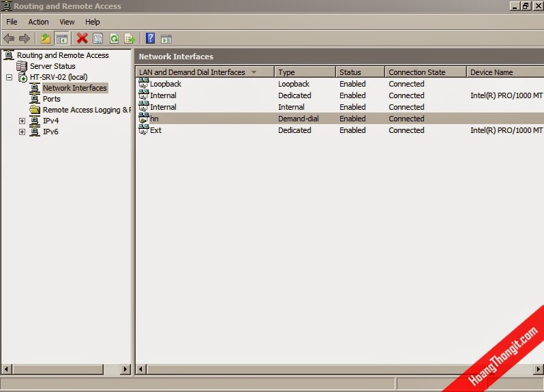The width and height of the screenshot is (544, 392).
Task: Click the Back arrow toolbar icon
Action: click(x=9, y=38)
